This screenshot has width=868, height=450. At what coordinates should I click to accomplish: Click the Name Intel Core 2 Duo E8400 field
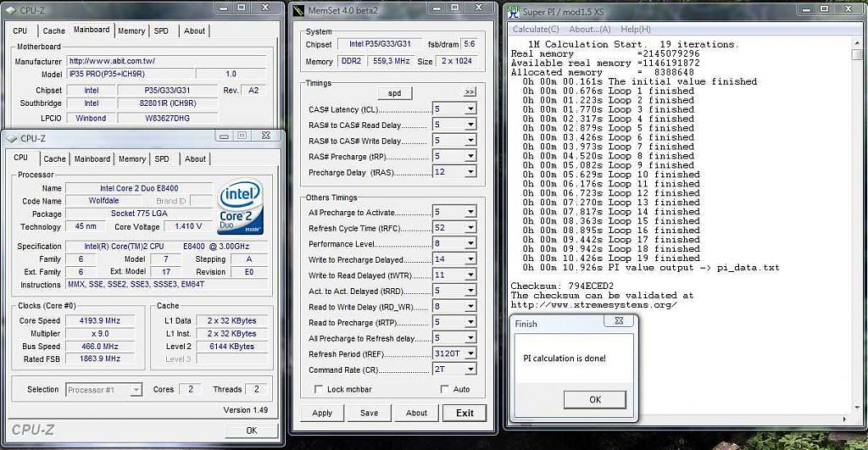(139, 188)
